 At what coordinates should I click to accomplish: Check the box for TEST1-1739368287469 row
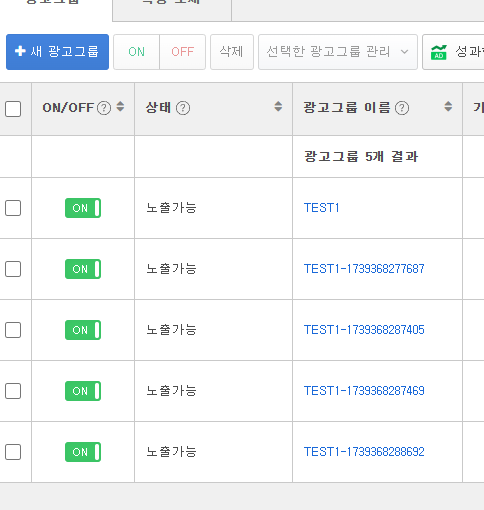(x=13, y=391)
